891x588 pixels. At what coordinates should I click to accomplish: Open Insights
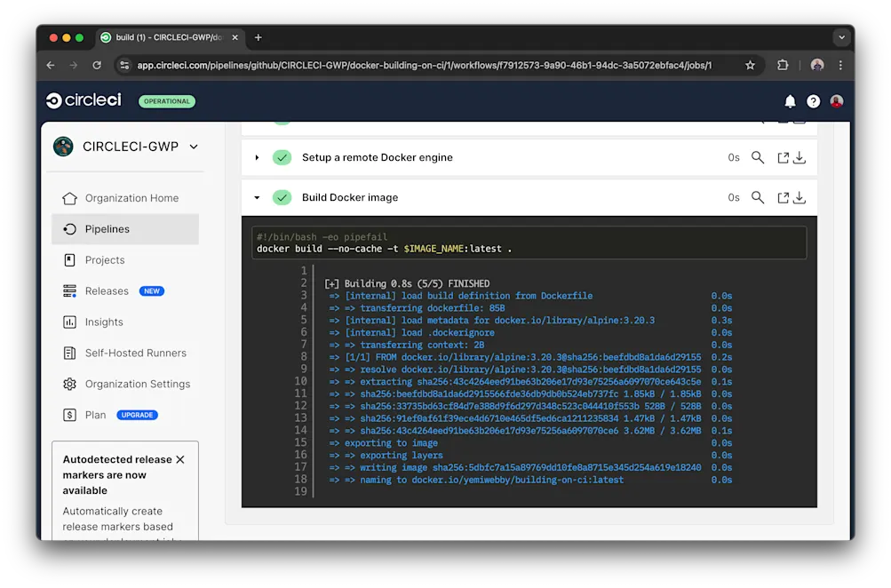(x=125, y=322)
